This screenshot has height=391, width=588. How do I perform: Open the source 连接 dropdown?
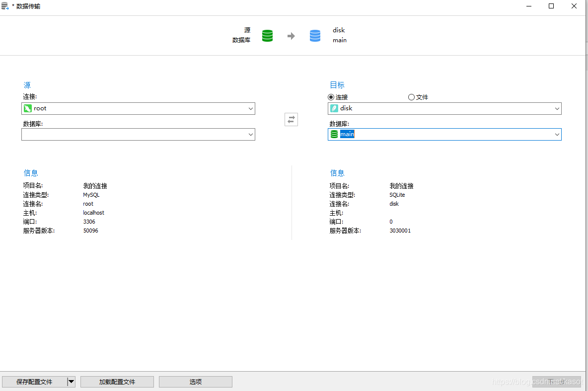coord(251,108)
